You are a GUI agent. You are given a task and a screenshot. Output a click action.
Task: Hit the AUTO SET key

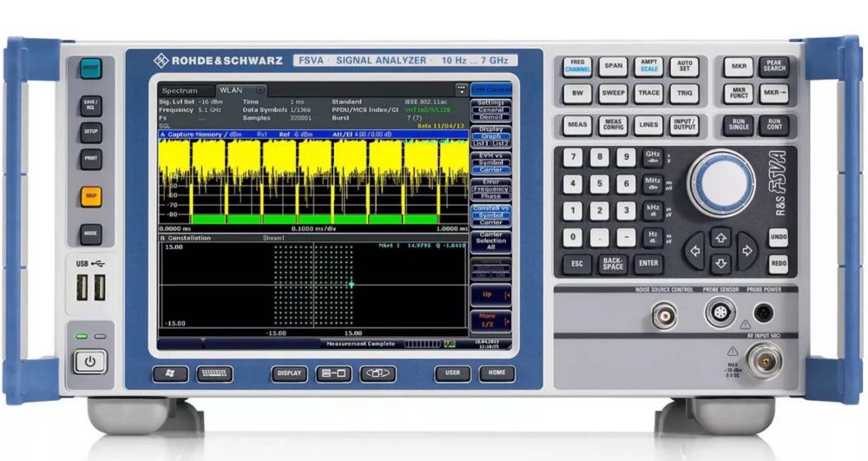pyautogui.click(x=685, y=66)
